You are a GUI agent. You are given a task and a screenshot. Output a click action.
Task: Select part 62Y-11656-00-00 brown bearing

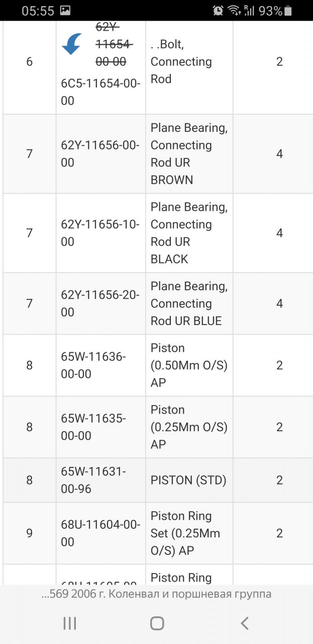(100, 154)
